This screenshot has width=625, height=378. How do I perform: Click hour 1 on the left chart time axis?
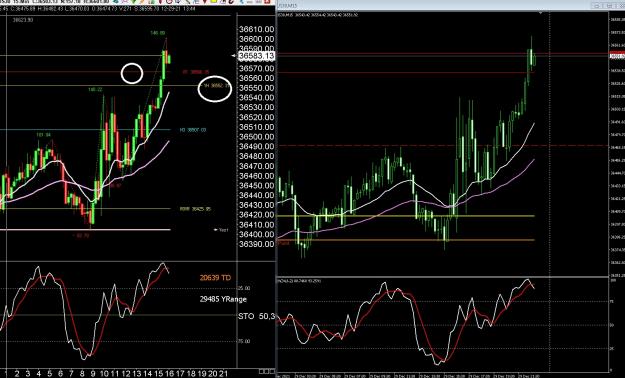coord(6,374)
